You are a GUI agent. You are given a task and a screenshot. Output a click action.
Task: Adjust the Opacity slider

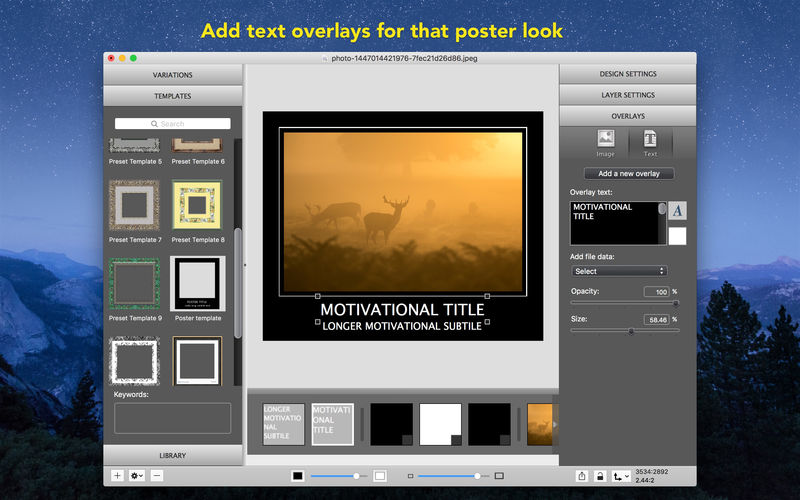point(624,303)
